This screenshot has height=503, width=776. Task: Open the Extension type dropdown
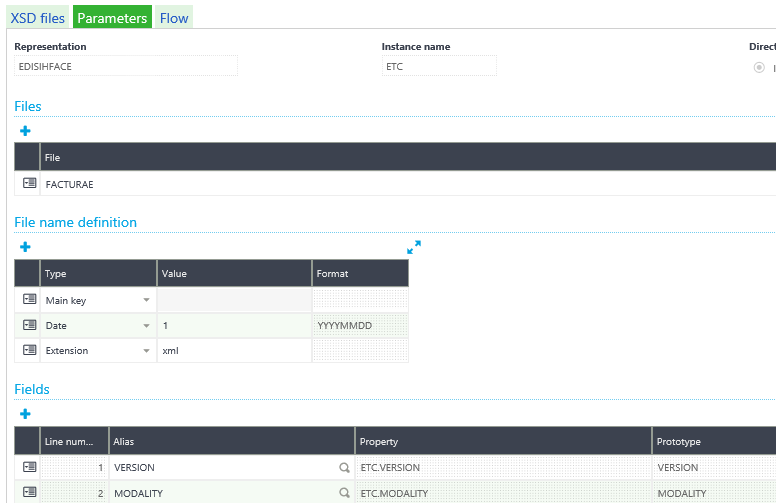pyautogui.click(x=146, y=351)
